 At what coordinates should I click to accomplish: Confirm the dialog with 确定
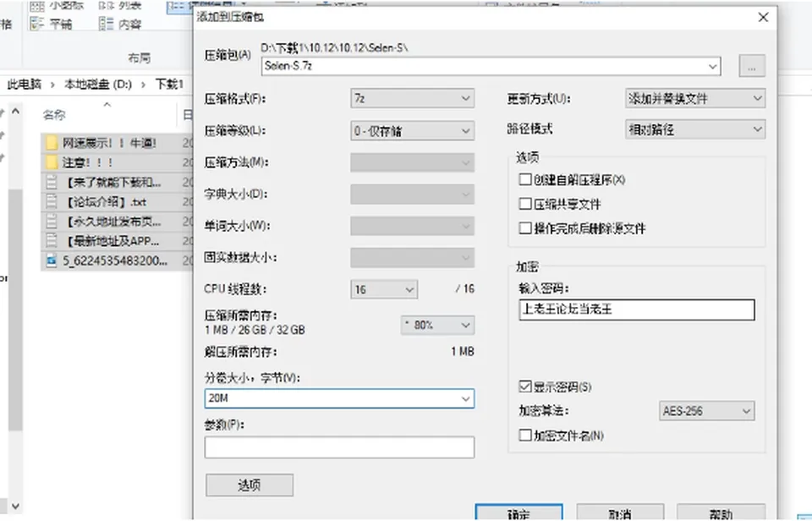click(518, 513)
